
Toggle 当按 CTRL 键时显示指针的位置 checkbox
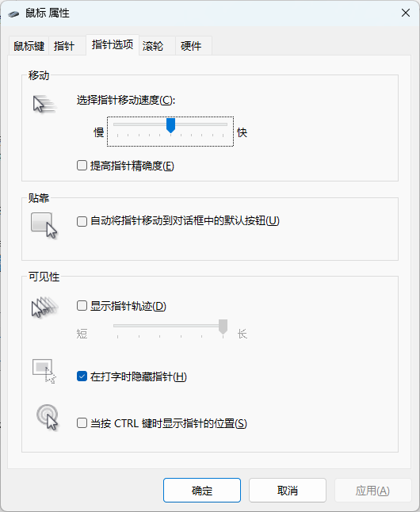pos(82,423)
